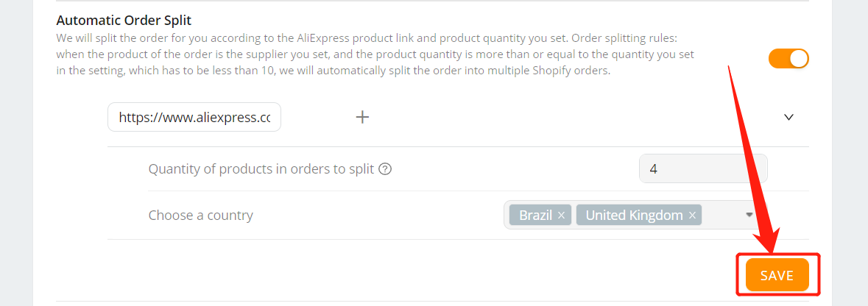Click the United Kingdom tag label
868x306 pixels.
coord(634,216)
